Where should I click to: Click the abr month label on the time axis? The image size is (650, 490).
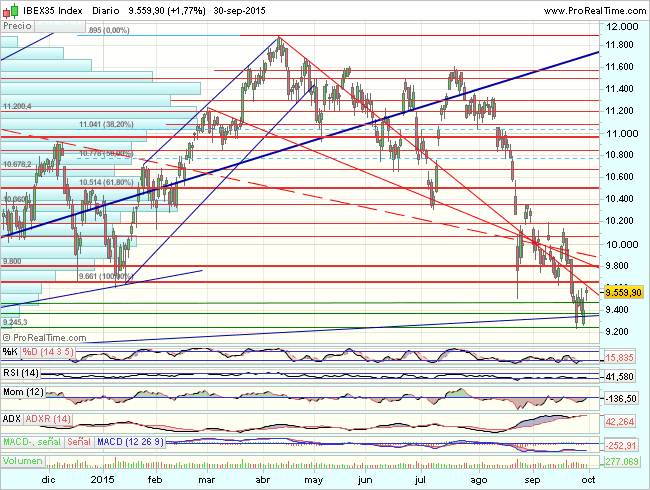(x=263, y=480)
